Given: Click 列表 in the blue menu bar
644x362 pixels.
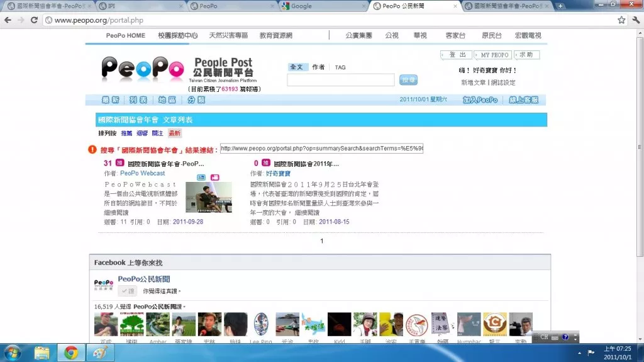Looking at the screenshot, I should pyautogui.click(x=138, y=99).
